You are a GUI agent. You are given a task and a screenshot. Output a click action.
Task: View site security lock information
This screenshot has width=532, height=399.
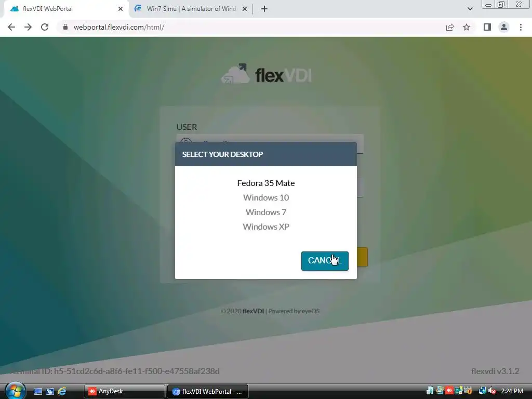coord(65,27)
